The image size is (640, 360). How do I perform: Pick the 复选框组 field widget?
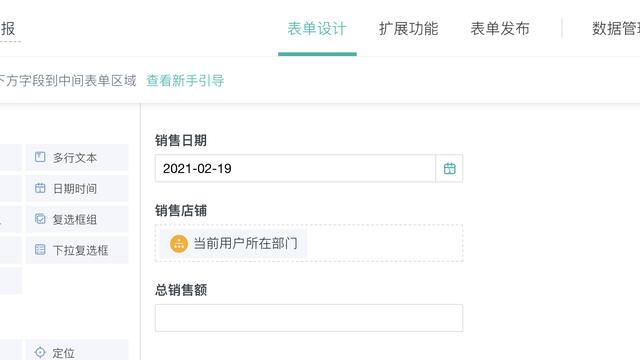click(77, 219)
